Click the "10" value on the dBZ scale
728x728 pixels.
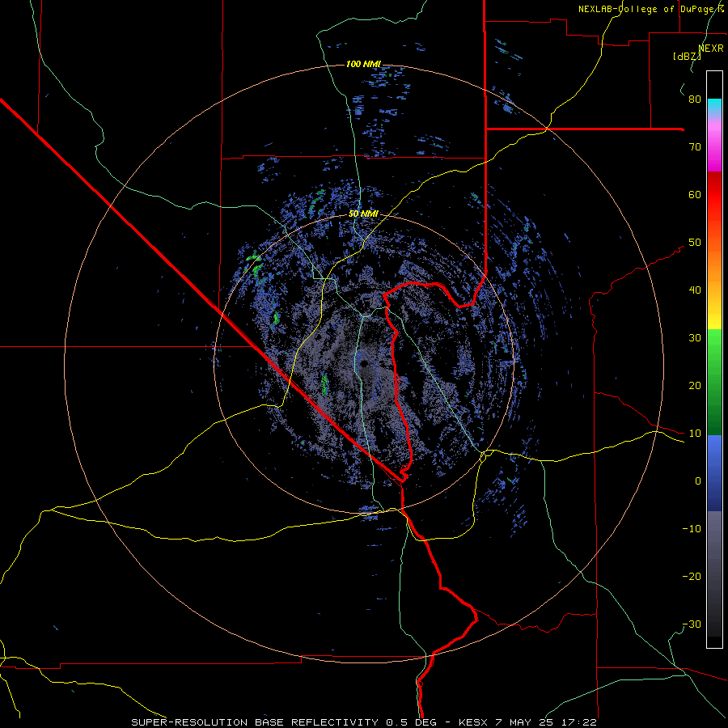click(x=695, y=434)
